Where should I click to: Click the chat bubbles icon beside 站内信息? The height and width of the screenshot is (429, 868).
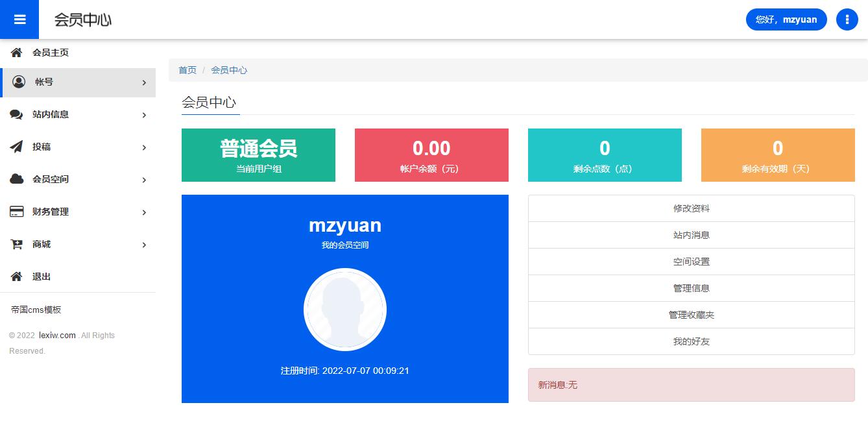pyautogui.click(x=17, y=114)
